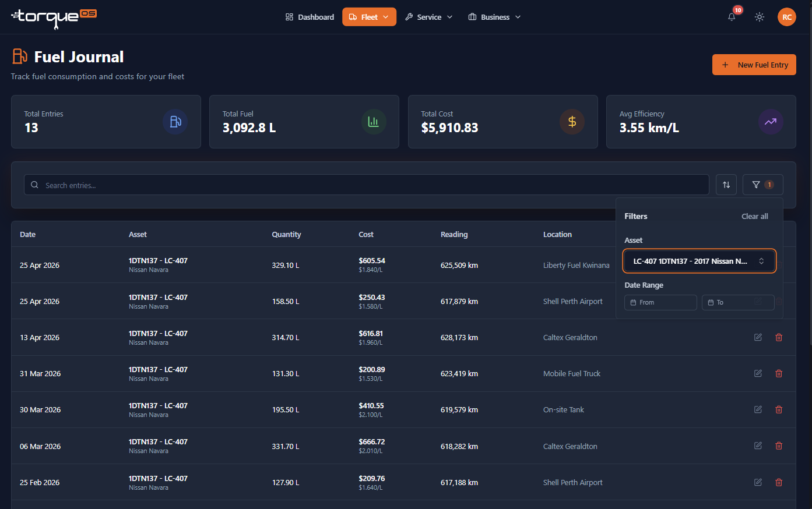Toggle the light/dark theme sun icon

759,17
